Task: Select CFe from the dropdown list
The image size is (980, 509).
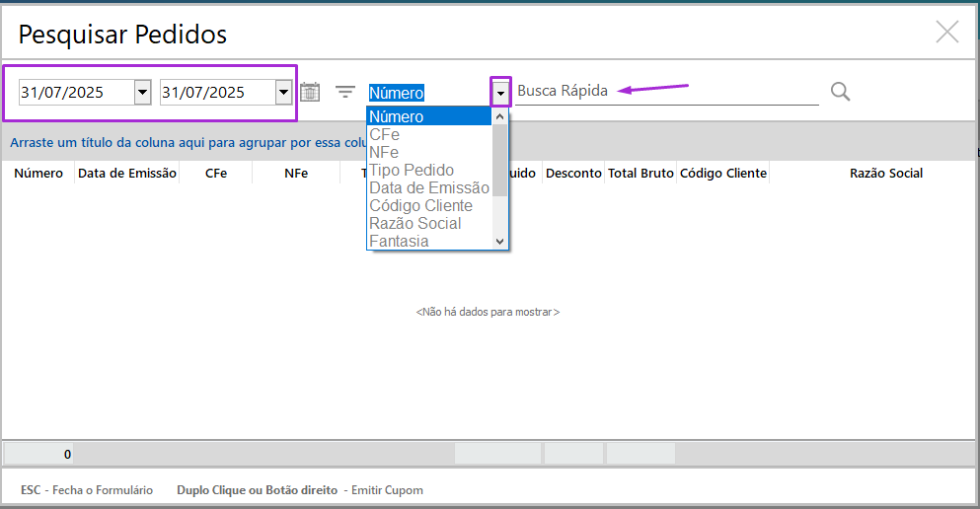Action: (x=384, y=134)
